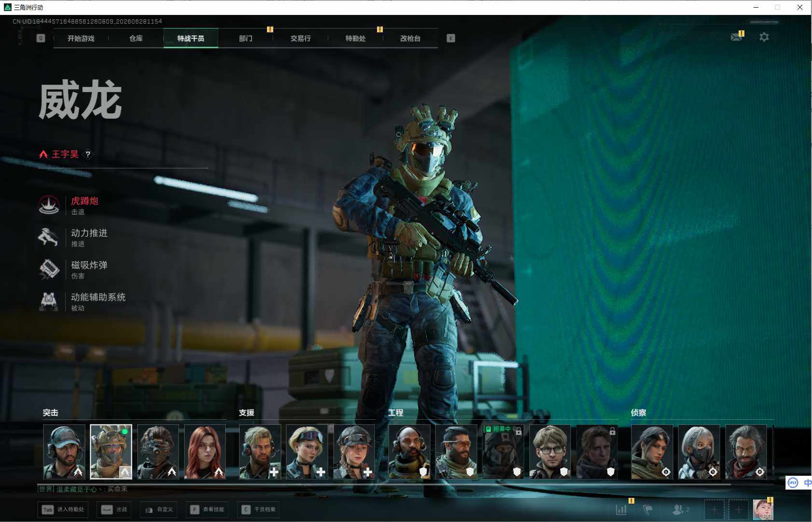The height and width of the screenshot is (522, 812).
Task: Choose the bearded 侦察 operator
Action: tap(746, 452)
